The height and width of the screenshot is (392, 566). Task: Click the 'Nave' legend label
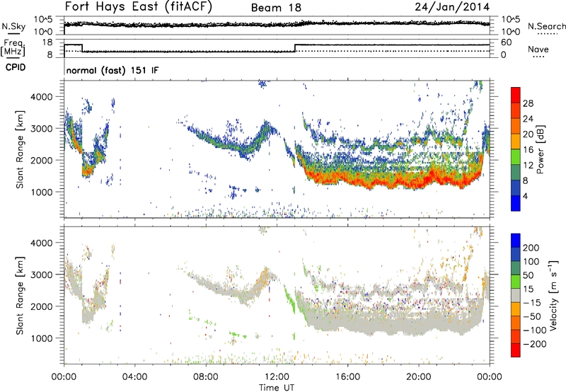point(538,49)
